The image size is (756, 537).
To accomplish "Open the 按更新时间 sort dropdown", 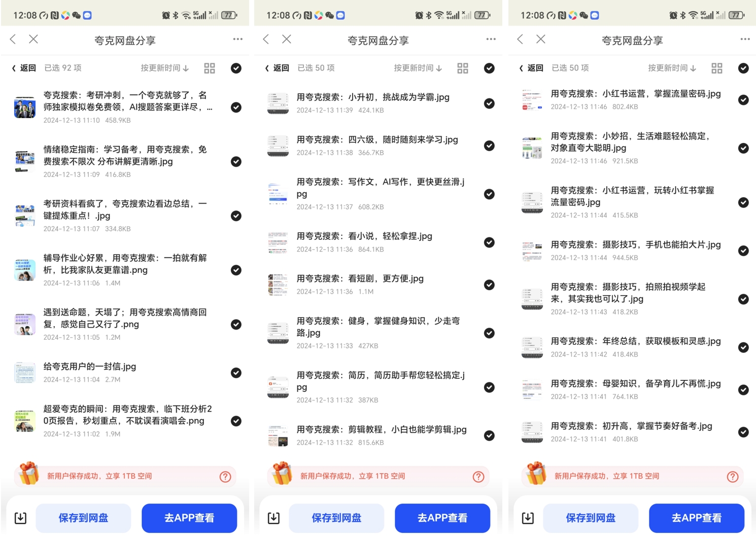I will [x=164, y=67].
